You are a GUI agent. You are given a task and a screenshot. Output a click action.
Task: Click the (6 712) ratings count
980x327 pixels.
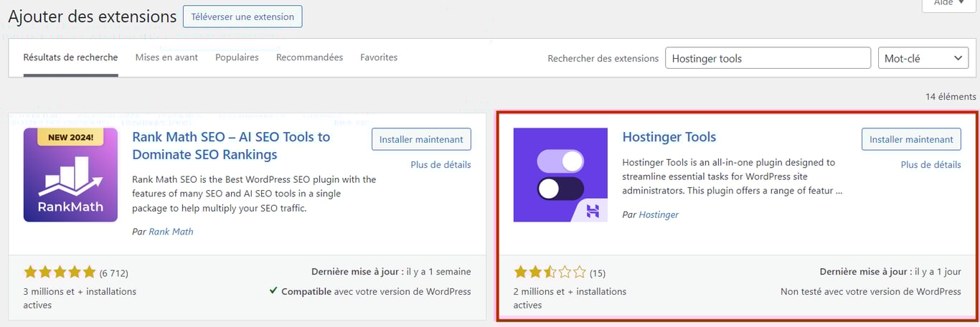(113, 273)
